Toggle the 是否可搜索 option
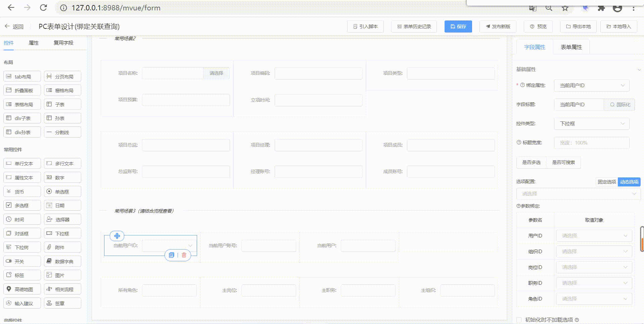644x324 pixels. click(x=563, y=162)
